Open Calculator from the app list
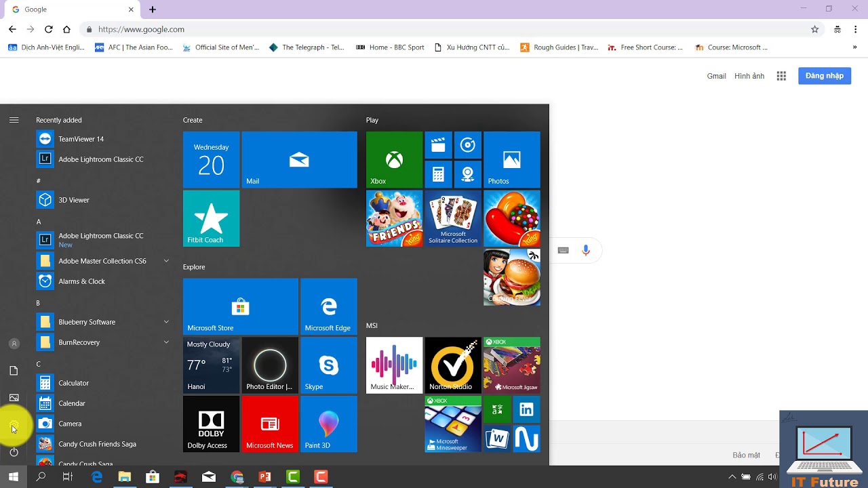 (x=103, y=383)
